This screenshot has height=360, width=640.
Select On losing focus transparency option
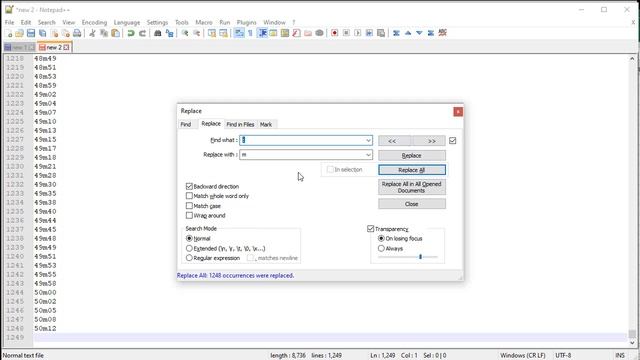coord(381,238)
